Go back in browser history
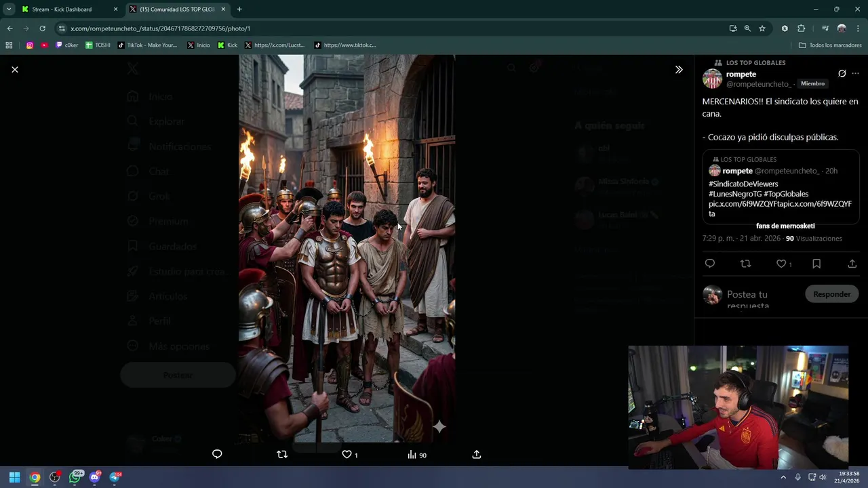Image resolution: width=868 pixels, height=488 pixels. [x=9, y=28]
